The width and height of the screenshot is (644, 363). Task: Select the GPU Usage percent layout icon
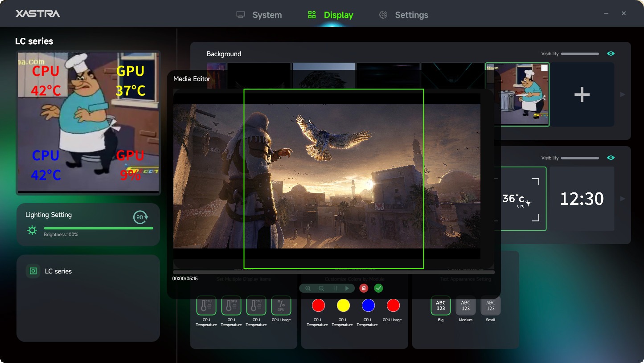click(x=281, y=306)
